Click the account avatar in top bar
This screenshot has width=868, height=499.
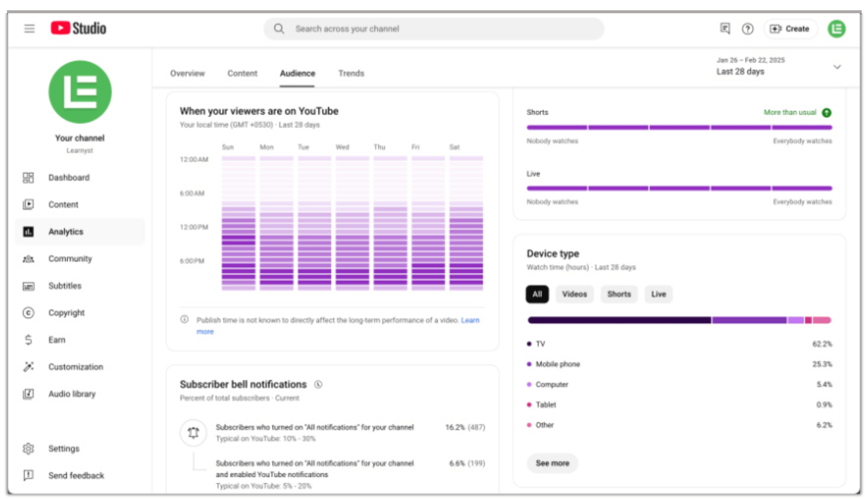click(836, 29)
